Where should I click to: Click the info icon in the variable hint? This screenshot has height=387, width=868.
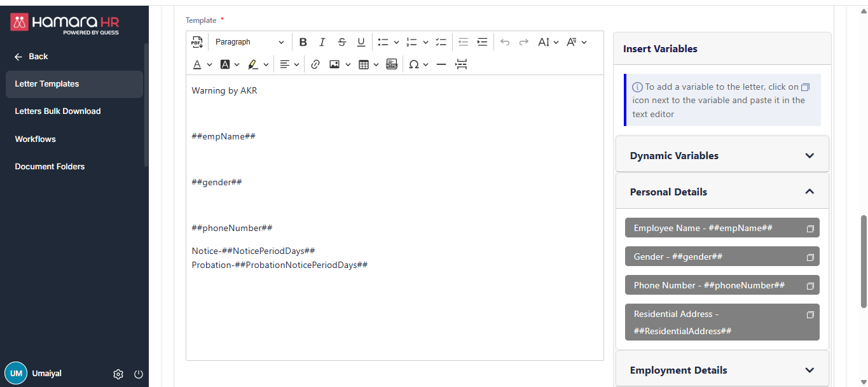[637, 87]
